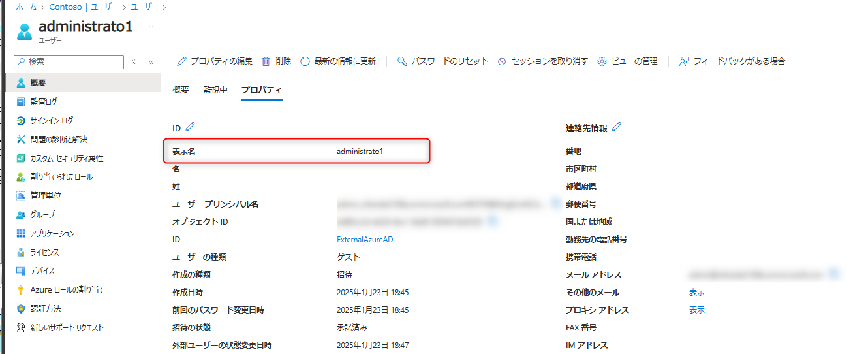Viewport: 868px width, 354px height.
Task: Click the 表示名 field label
Action: (x=183, y=152)
